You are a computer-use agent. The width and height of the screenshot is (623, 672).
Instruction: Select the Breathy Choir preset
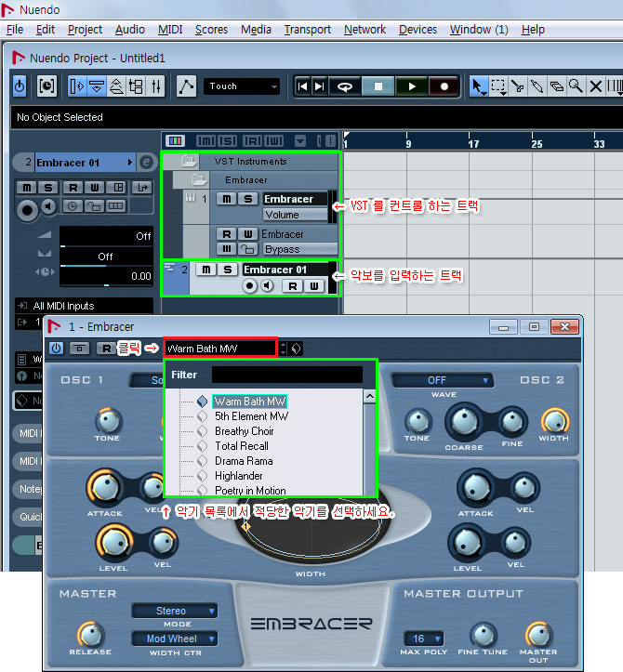[x=245, y=431]
